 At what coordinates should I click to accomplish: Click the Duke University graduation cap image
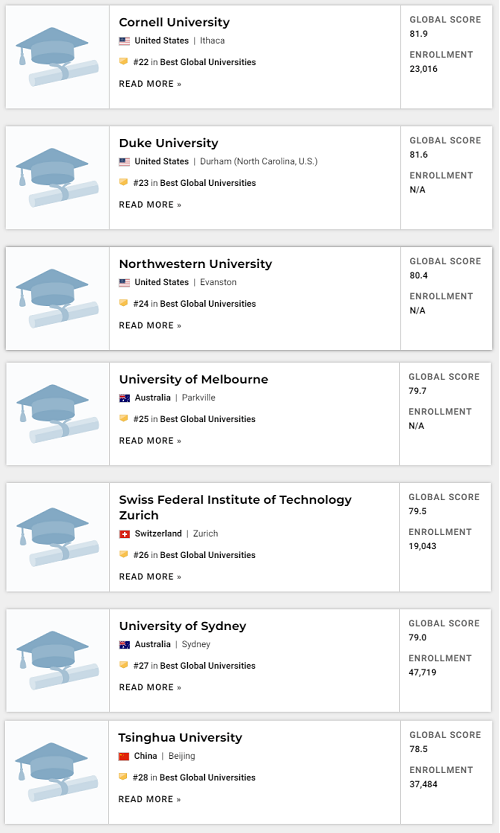tap(57, 177)
